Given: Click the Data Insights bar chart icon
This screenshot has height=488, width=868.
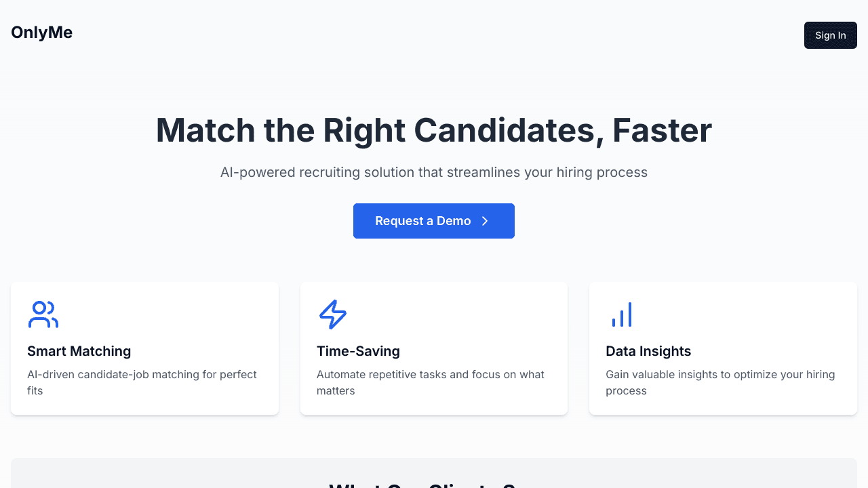Looking at the screenshot, I should (x=622, y=314).
